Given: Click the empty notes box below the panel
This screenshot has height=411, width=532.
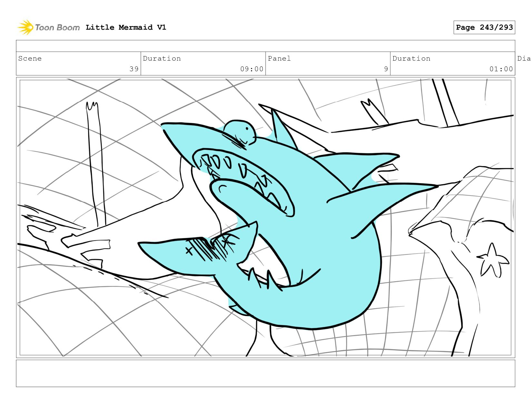Looking at the screenshot, I should pos(266,373).
